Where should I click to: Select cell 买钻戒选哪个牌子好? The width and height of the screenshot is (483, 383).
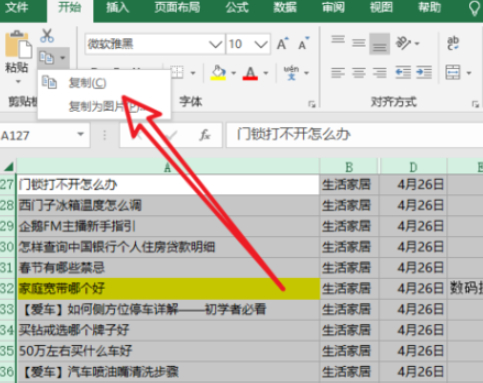pos(168,330)
